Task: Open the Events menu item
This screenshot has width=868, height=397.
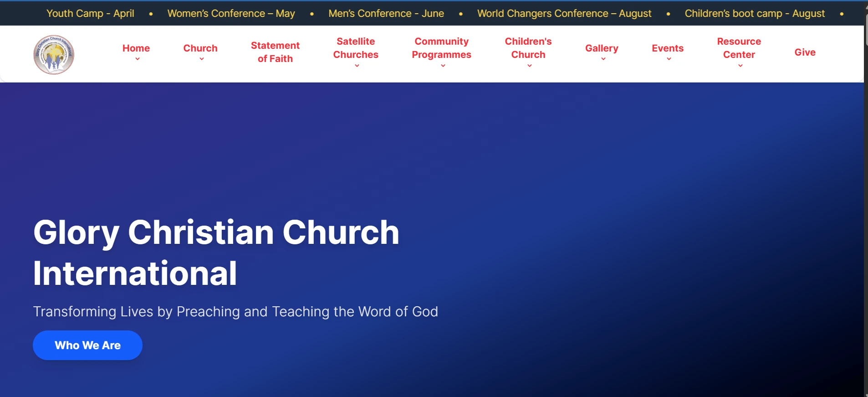Action: [x=668, y=48]
